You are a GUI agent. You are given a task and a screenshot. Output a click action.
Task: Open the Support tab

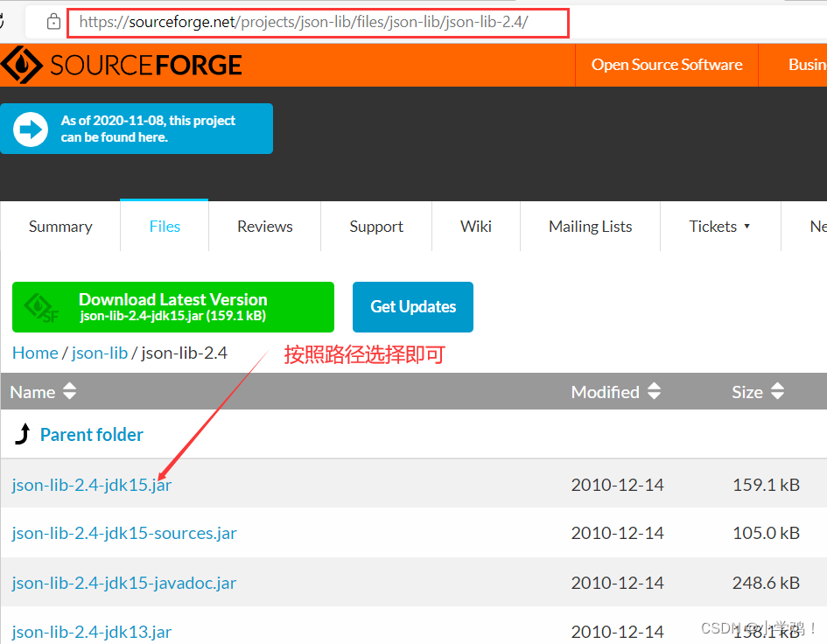click(x=376, y=227)
